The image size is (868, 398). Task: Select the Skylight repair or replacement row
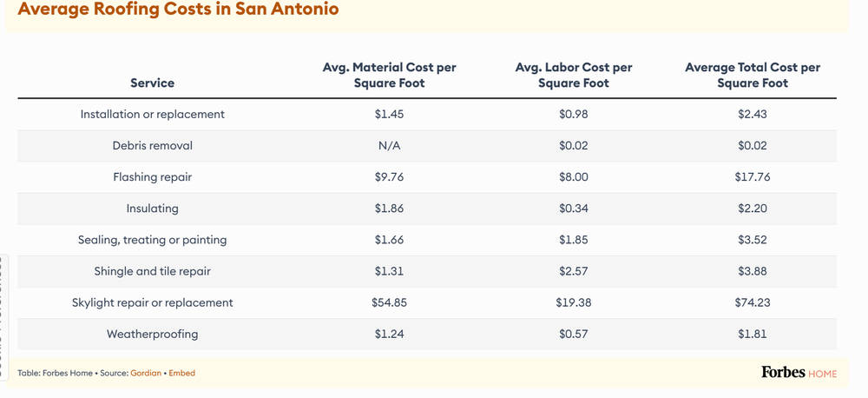click(152, 302)
